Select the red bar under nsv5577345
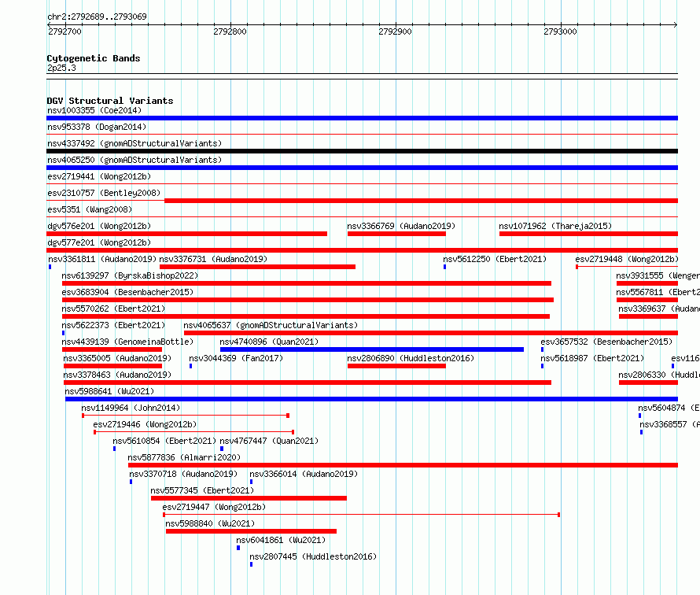Screen dimensions: 700x595 (x=249, y=498)
